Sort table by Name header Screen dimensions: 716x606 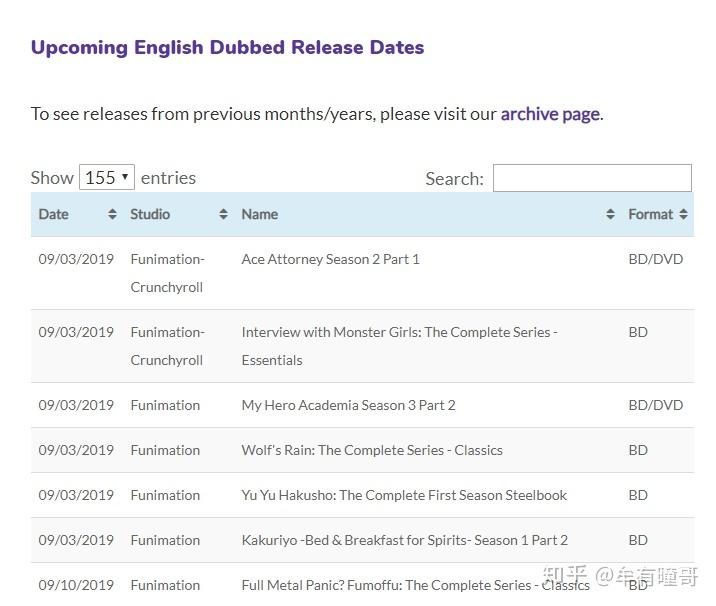(x=260, y=214)
